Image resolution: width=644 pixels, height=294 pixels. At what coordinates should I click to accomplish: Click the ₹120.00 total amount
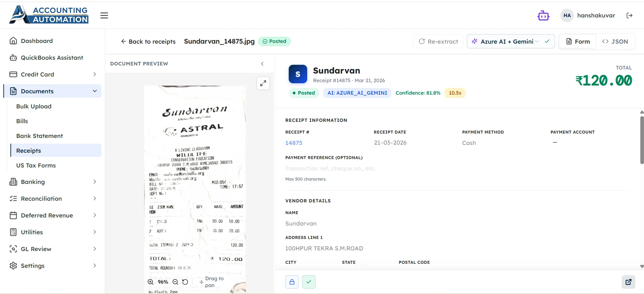[x=604, y=81]
